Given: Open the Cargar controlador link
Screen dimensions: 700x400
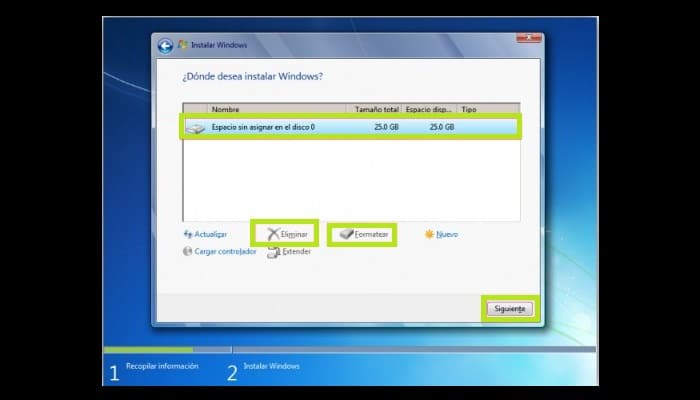Looking at the screenshot, I should click(225, 251).
